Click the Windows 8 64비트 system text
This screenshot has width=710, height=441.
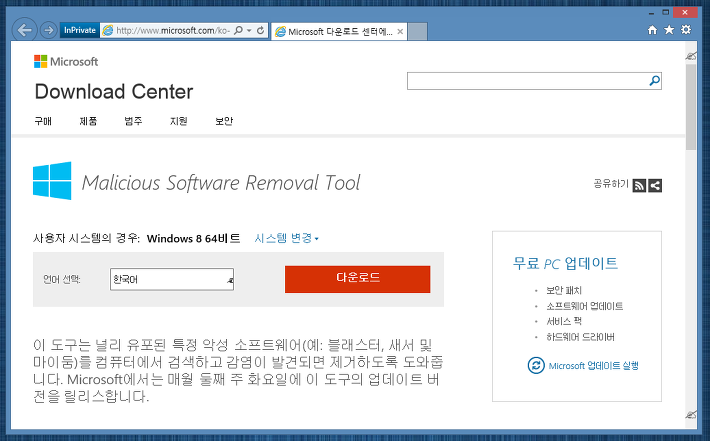pos(193,238)
